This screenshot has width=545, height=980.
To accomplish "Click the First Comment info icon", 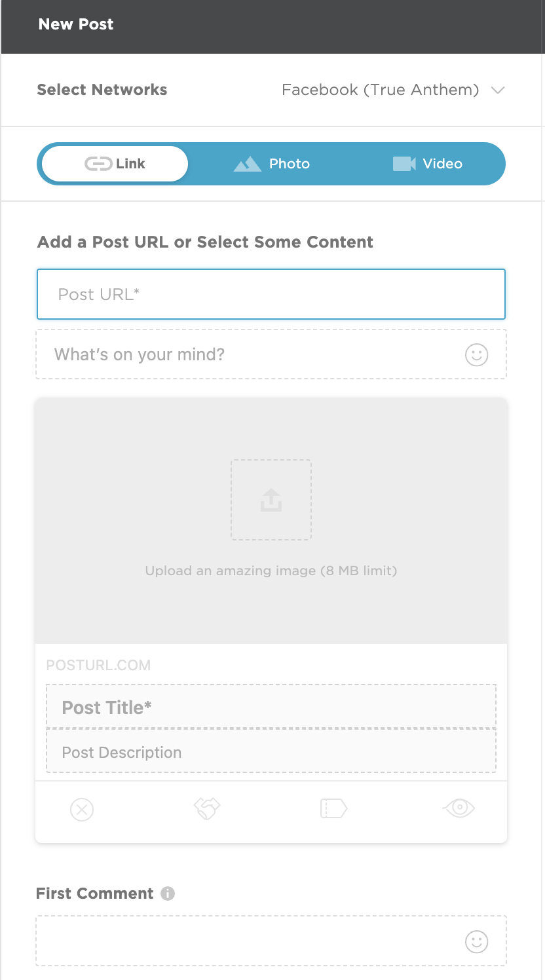I will 168,894.
